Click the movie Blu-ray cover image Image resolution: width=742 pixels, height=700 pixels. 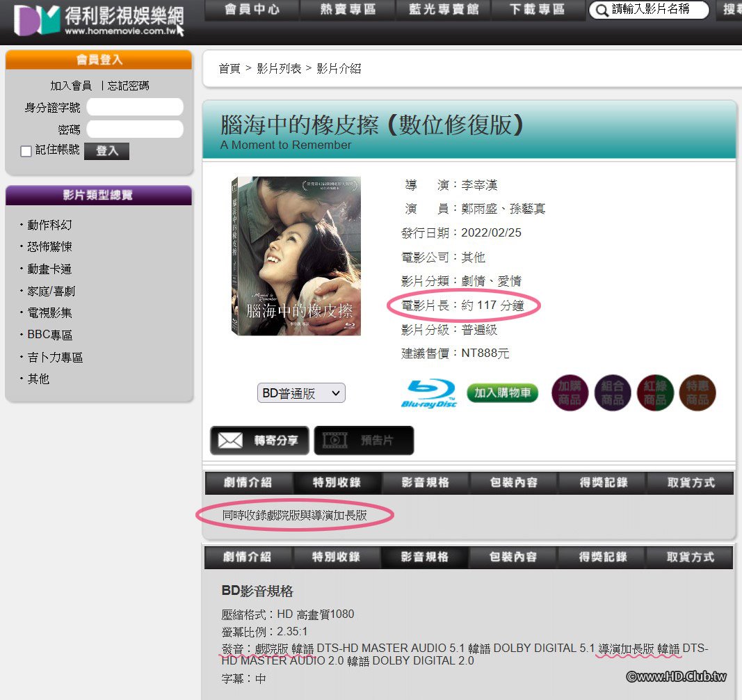(x=296, y=256)
